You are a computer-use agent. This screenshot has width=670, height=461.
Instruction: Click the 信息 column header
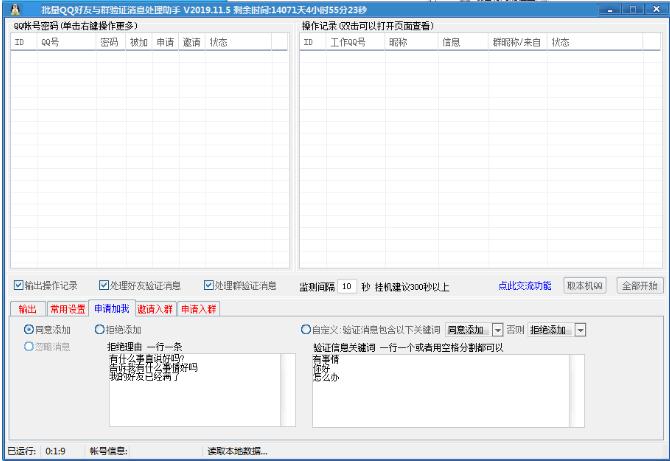(463, 42)
